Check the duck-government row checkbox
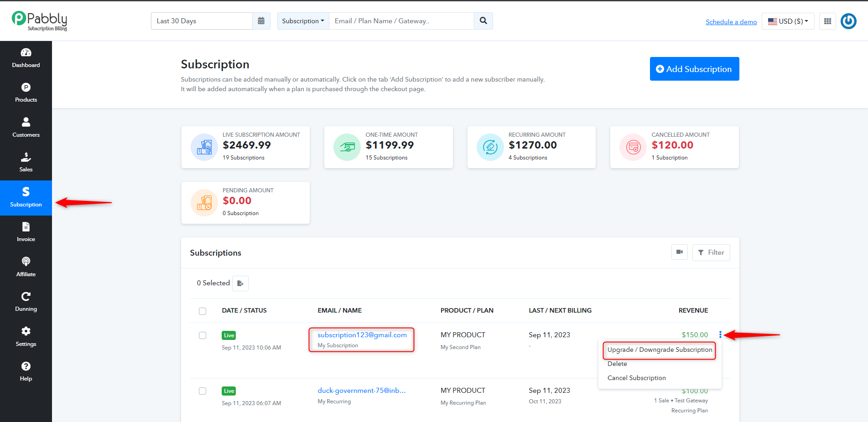 point(203,391)
